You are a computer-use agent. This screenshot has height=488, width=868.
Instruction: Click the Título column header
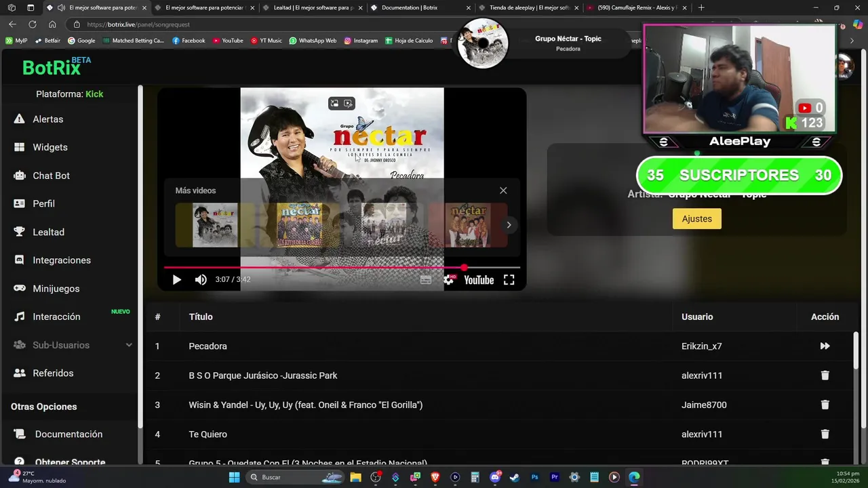tap(201, 317)
